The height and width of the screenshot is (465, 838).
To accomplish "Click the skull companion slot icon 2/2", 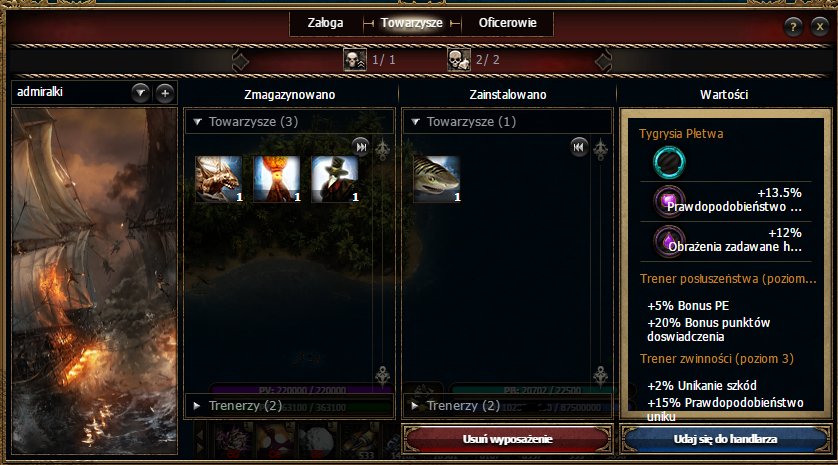I will pos(459,60).
